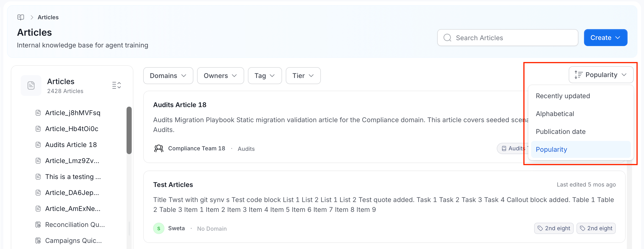This screenshot has height=249, width=644.
Task: Click the Articles panel document icon
Action: point(31,86)
